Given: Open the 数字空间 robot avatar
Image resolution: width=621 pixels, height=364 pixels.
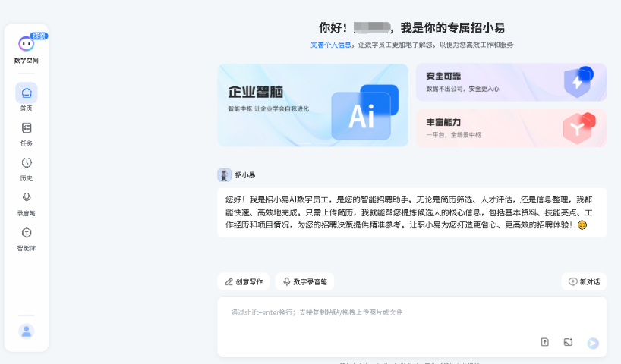Looking at the screenshot, I should pyautogui.click(x=26, y=43).
